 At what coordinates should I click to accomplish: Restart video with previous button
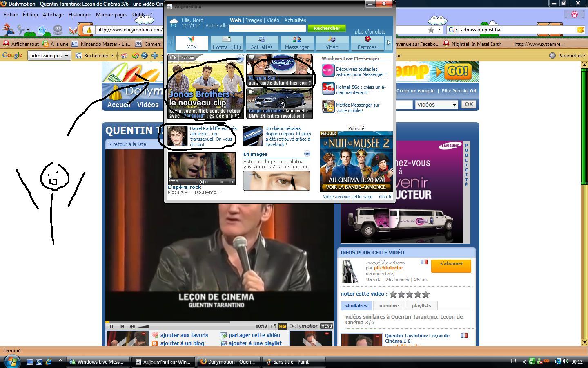[x=122, y=326]
